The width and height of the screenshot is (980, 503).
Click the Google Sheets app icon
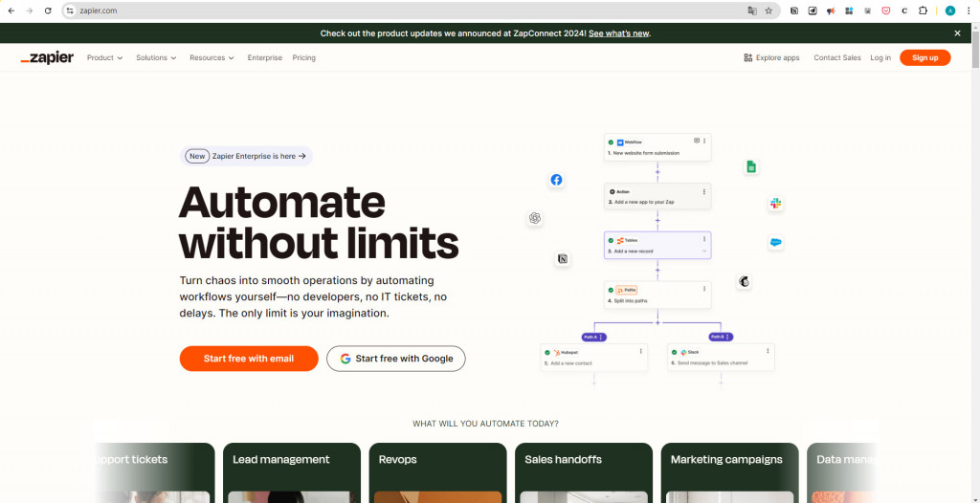pyautogui.click(x=751, y=166)
